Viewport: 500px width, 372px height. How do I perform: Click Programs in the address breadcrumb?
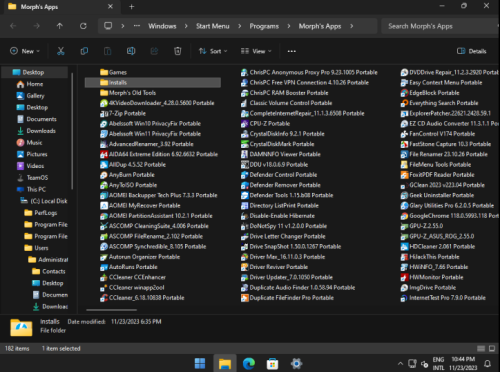(264, 26)
